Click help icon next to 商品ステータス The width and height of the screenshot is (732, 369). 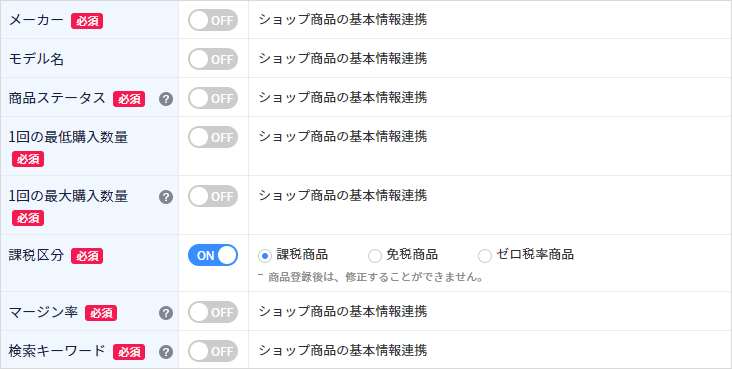(x=166, y=99)
